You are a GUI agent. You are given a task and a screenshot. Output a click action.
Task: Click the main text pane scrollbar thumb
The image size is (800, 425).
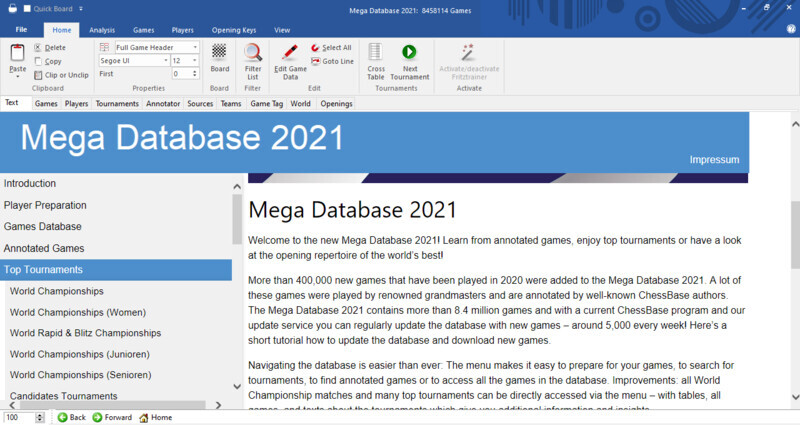[x=795, y=235]
